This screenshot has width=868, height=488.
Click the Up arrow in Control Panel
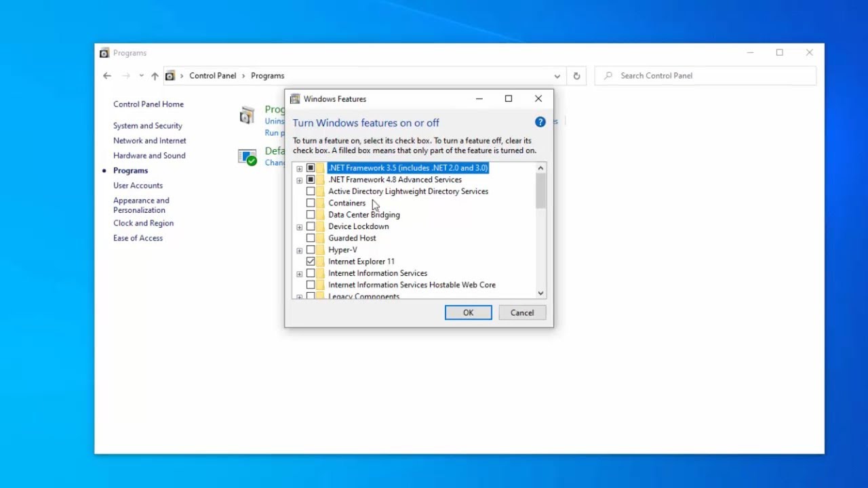(x=155, y=76)
